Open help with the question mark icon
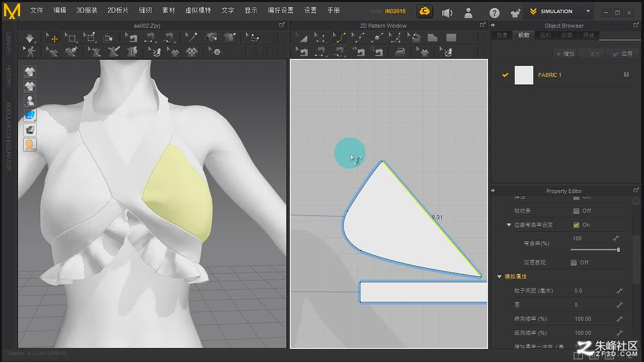This screenshot has height=362, width=644. tap(495, 13)
